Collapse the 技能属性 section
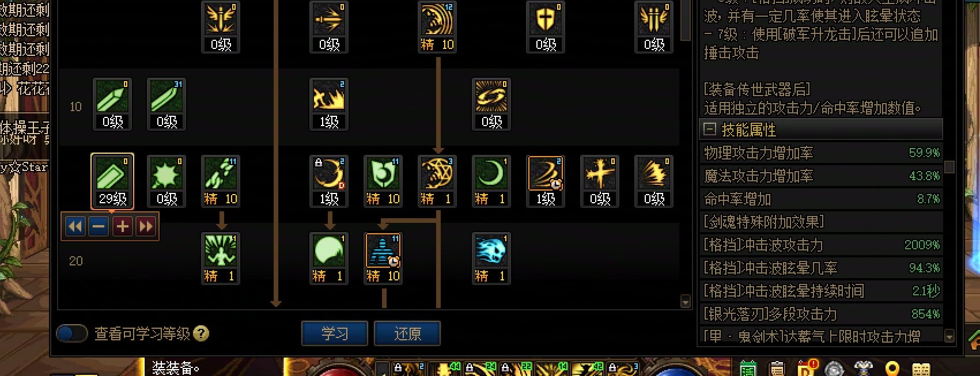The image size is (980, 376). [710, 129]
